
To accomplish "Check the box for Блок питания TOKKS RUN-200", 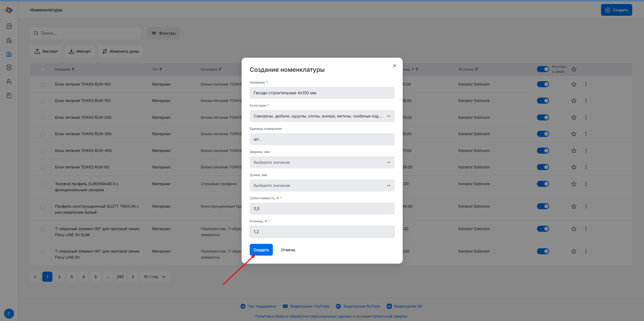I will click(x=43, y=118).
